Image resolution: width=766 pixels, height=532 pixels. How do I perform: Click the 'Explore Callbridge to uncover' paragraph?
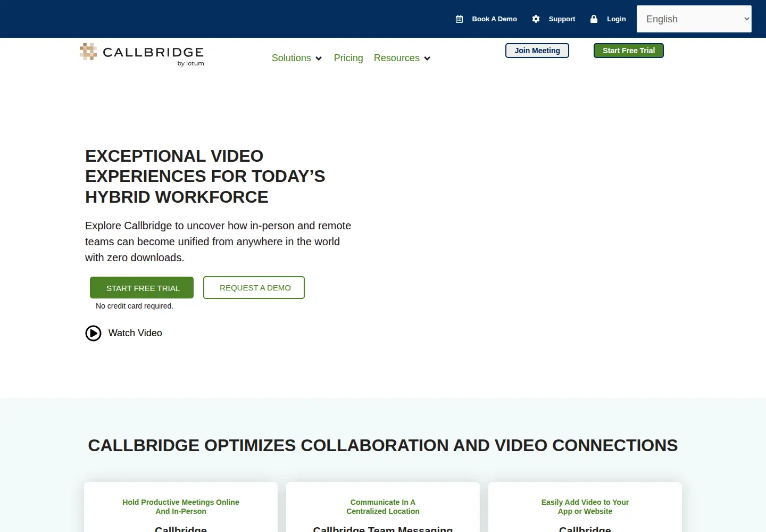click(x=218, y=242)
